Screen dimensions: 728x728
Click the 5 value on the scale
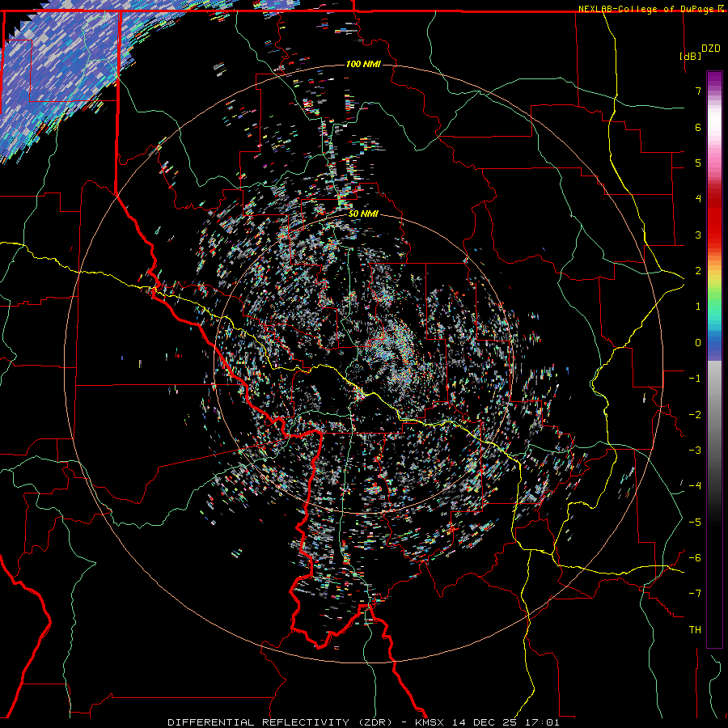pos(698,163)
